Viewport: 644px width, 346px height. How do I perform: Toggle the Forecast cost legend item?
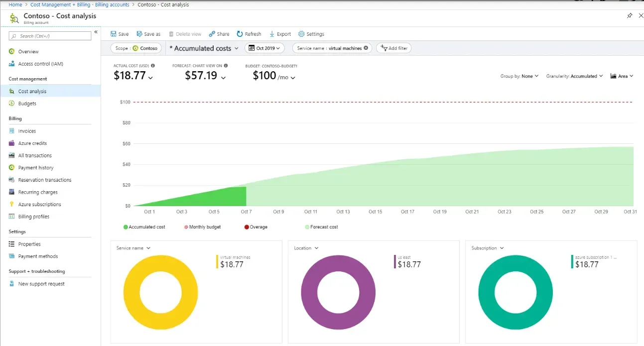[x=321, y=227]
